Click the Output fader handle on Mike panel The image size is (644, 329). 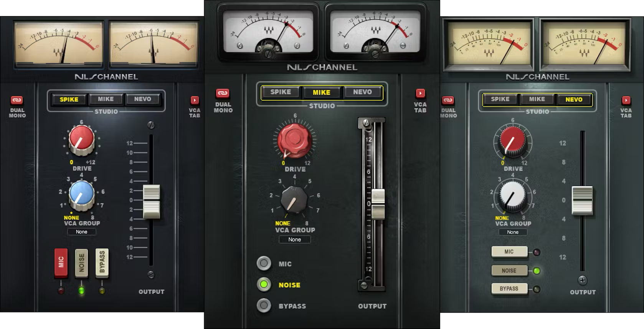coord(378,204)
